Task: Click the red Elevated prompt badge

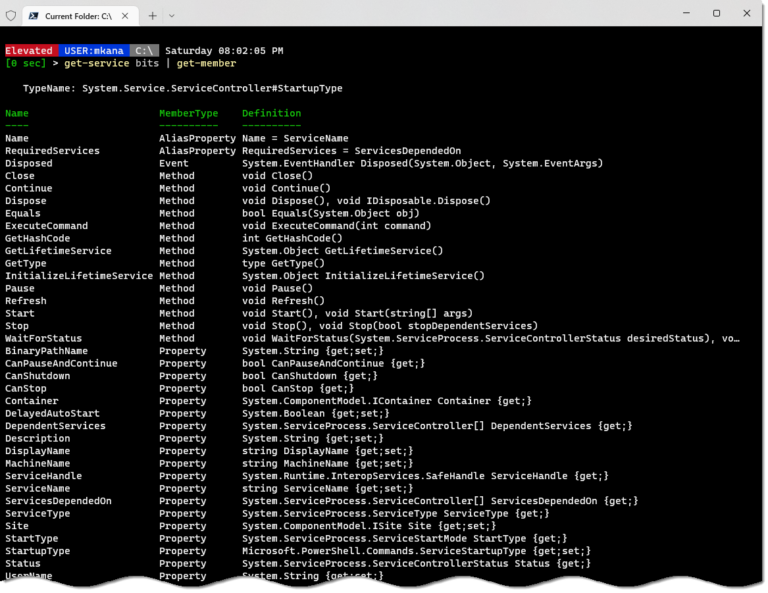Action: tap(29, 50)
